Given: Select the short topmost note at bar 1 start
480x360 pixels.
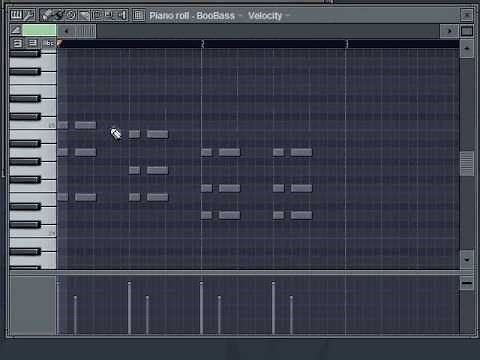Looking at the screenshot, I should click(x=62, y=125).
